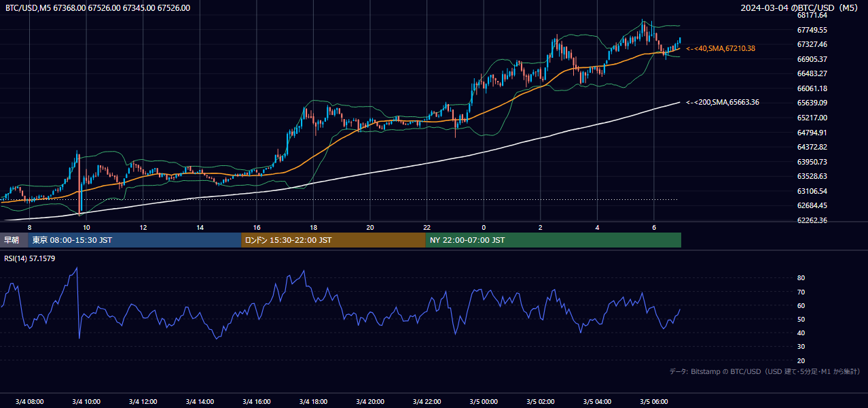
Task: Click hour tick 14 under price chart
Action: 200,227
